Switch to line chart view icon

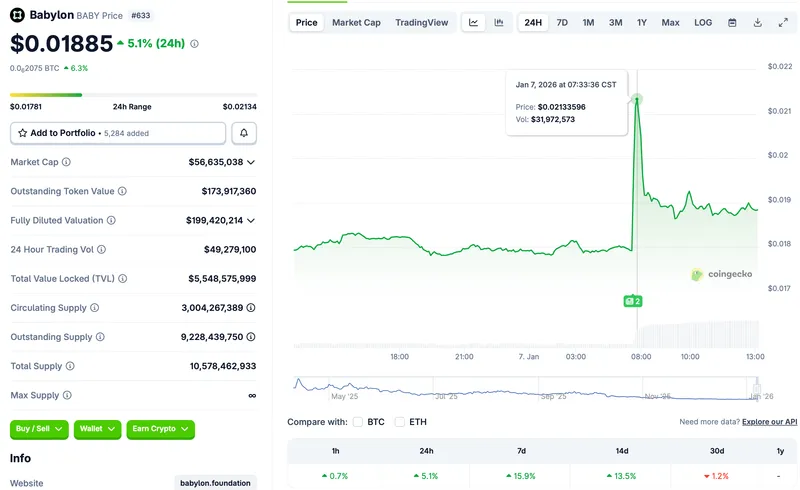[474, 22]
